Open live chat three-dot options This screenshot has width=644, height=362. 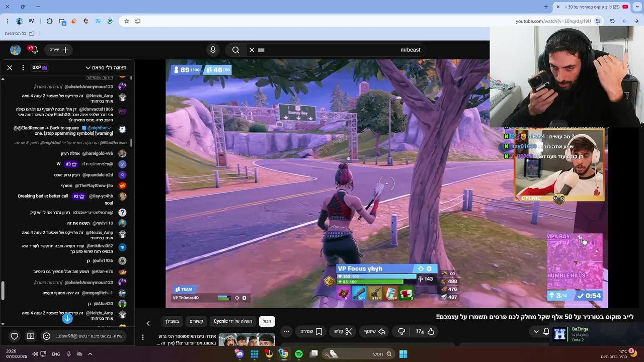23,67
